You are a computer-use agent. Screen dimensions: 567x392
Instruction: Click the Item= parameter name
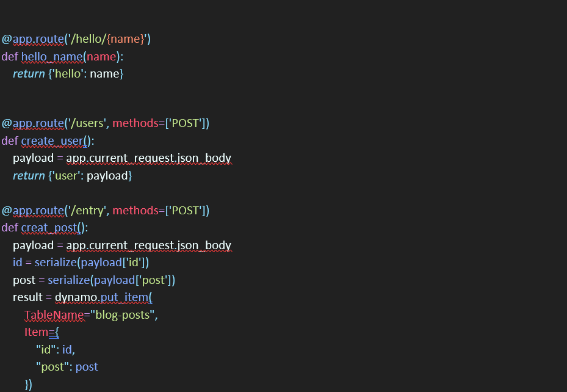[37, 332]
